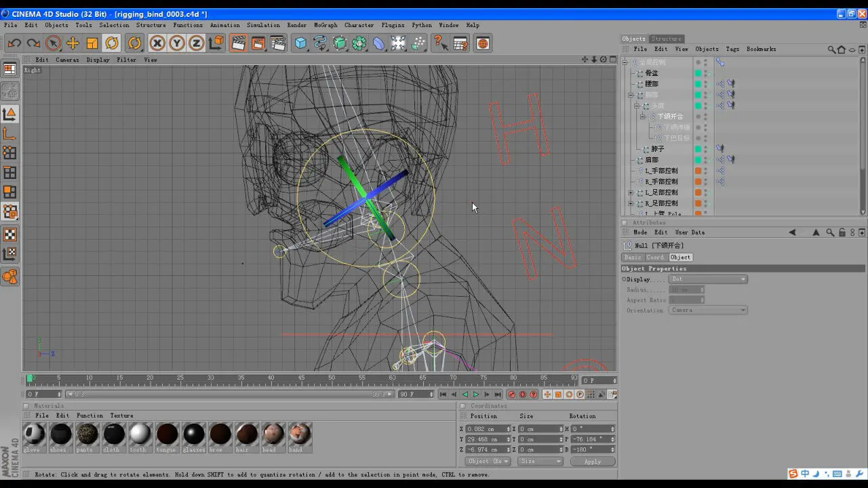Viewport: 868px width, 488px height.
Task: Render the active view
Action: click(x=238, y=43)
